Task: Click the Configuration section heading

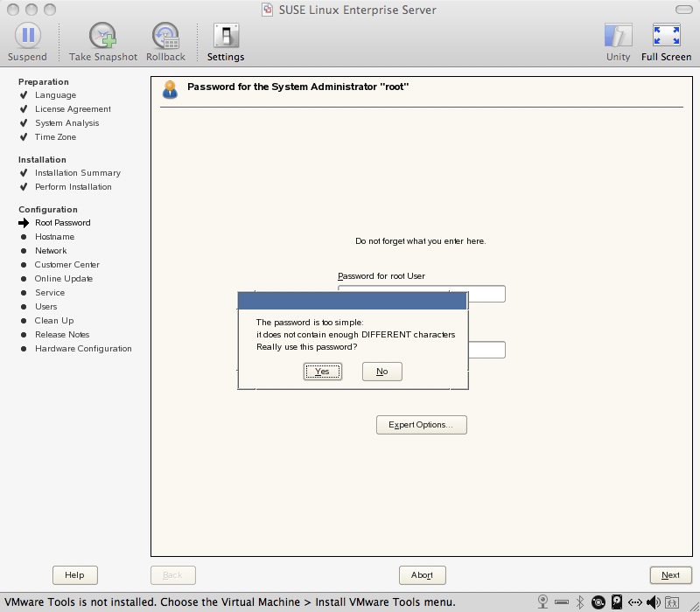Action: (x=48, y=210)
